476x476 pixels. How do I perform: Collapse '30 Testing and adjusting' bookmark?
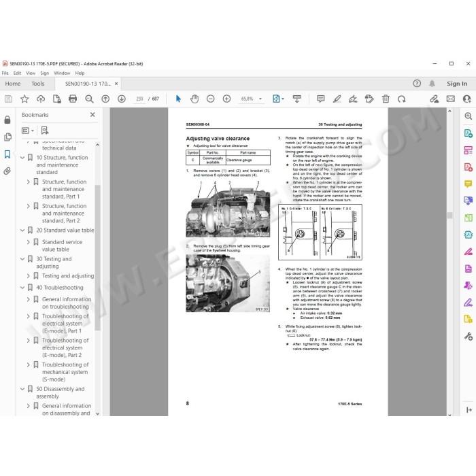click(x=22, y=259)
